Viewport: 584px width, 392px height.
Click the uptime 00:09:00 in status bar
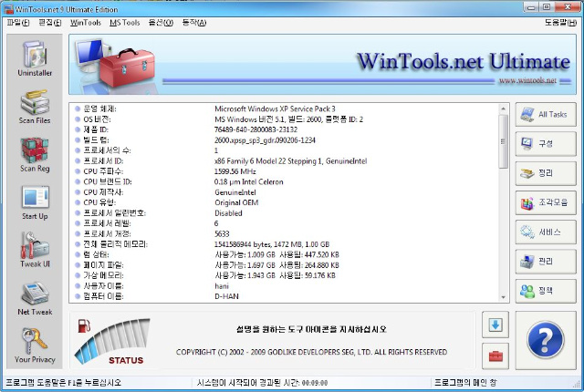click(315, 383)
